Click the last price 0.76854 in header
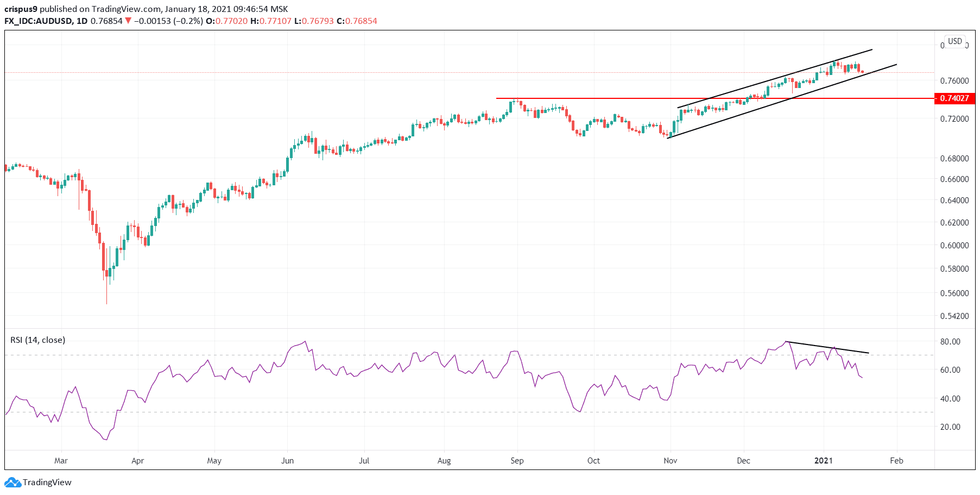The width and height of the screenshot is (980, 495). pos(106,21)
